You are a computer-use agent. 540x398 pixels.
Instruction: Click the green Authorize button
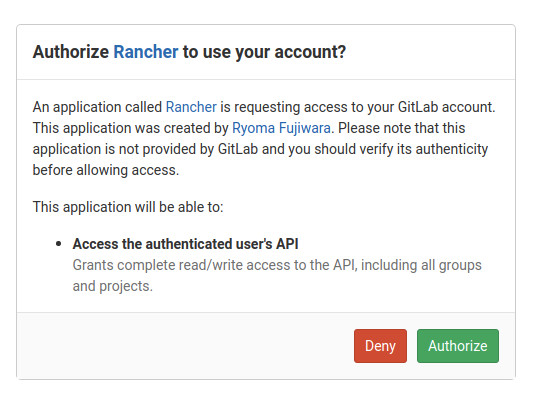[458, 346]
